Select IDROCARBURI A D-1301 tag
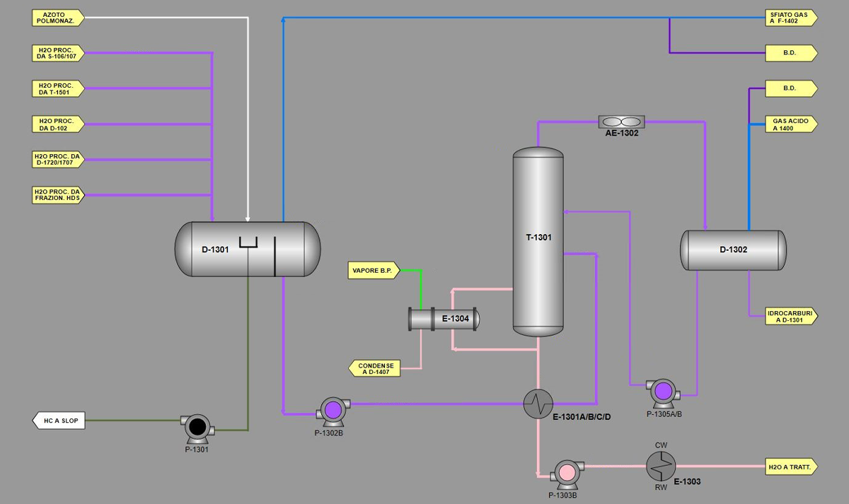The width and height of the screenshot is (849, 504). coord(791,316)
